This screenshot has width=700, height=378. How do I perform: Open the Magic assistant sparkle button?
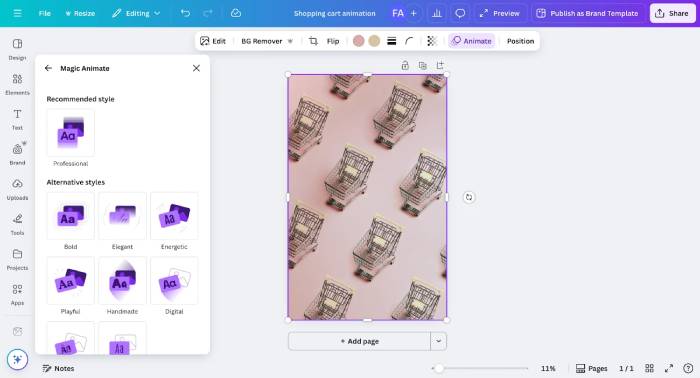pyautogui.click(x=17, y=359)
